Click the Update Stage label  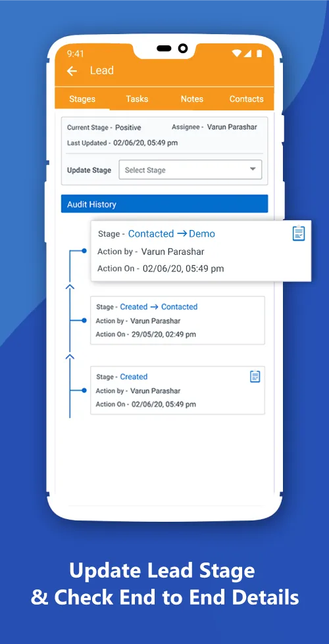(89, 170)
